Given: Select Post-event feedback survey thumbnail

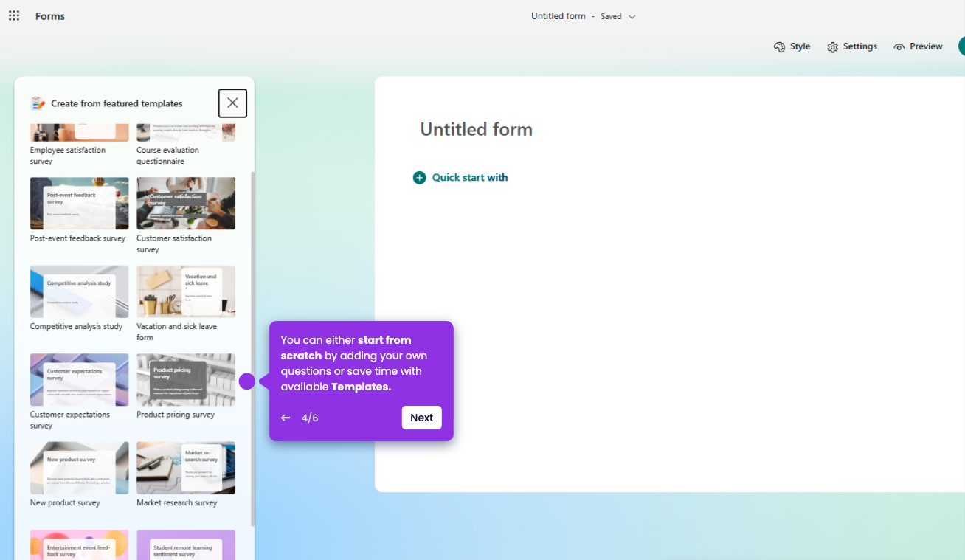Looking at the screenshot, I should [79, 204].
